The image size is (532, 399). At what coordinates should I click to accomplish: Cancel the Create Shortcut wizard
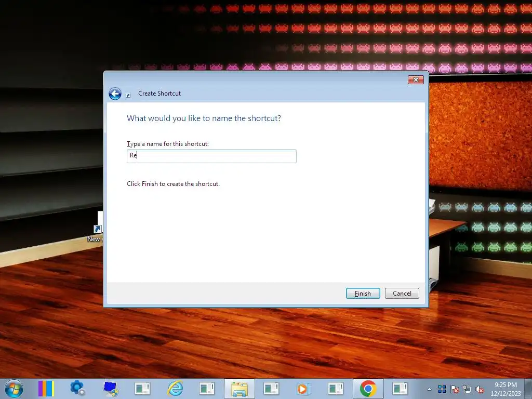pyautogui.click(x=402, y=293)
